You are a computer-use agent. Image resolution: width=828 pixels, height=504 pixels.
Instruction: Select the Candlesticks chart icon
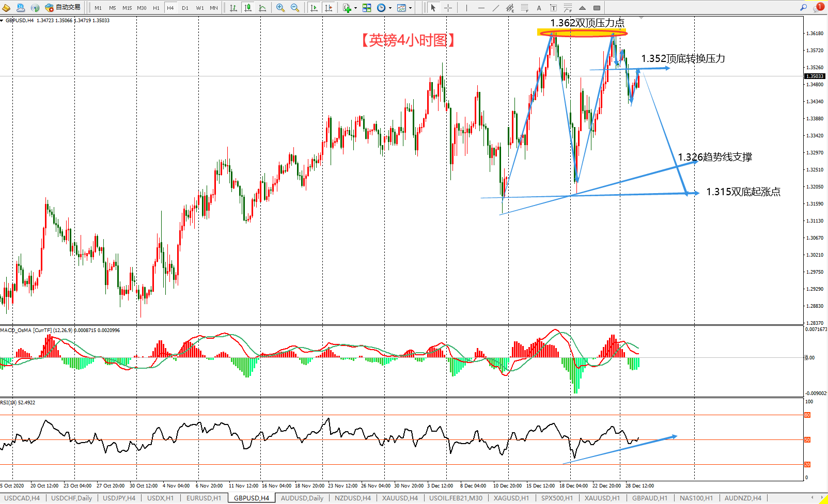248,8
